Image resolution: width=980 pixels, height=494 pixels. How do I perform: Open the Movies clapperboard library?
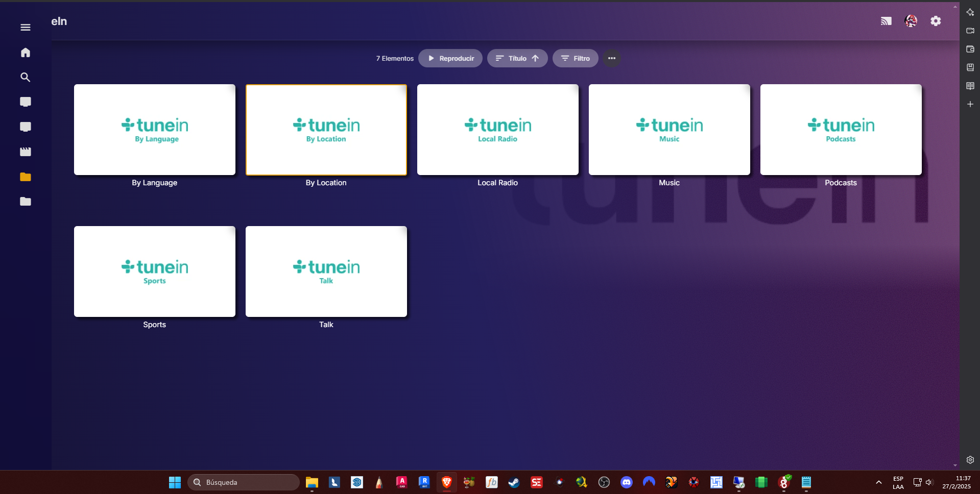(x=26, y=152)
